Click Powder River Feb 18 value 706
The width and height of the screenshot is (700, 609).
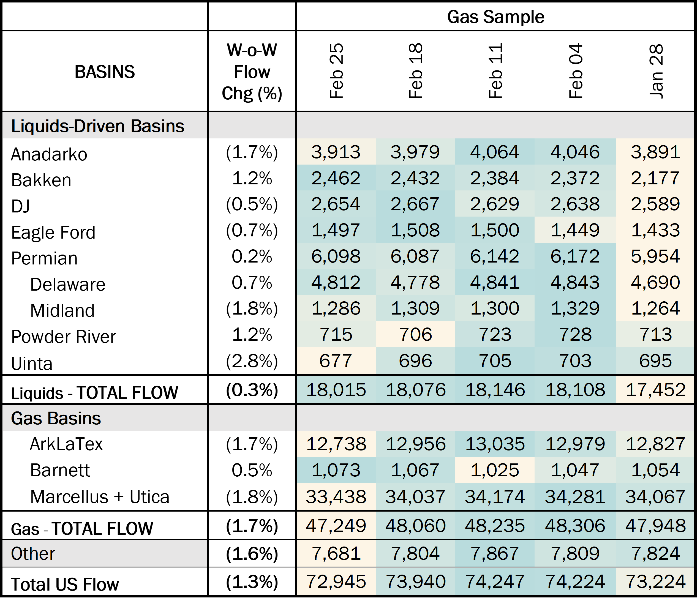415,334
